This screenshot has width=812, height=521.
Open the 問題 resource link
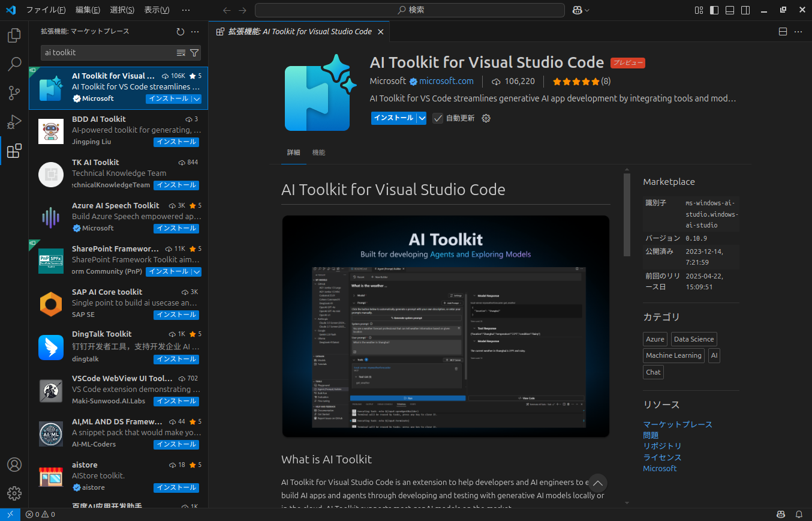[x=651, y=435]
